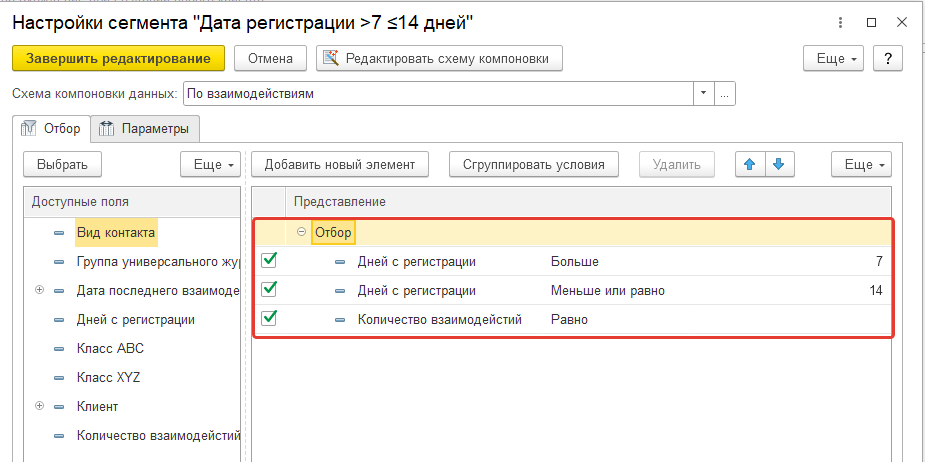Open the Схема компоновки данных dropdown list
The height and width of the screenshot is (462, 925).
pyautogui.click(x=703, y=93)
